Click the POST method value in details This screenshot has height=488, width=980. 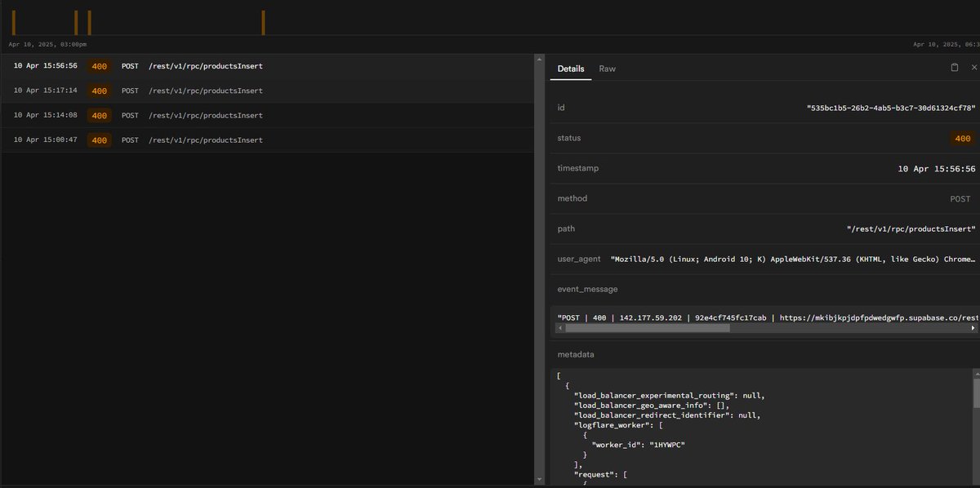960,199
